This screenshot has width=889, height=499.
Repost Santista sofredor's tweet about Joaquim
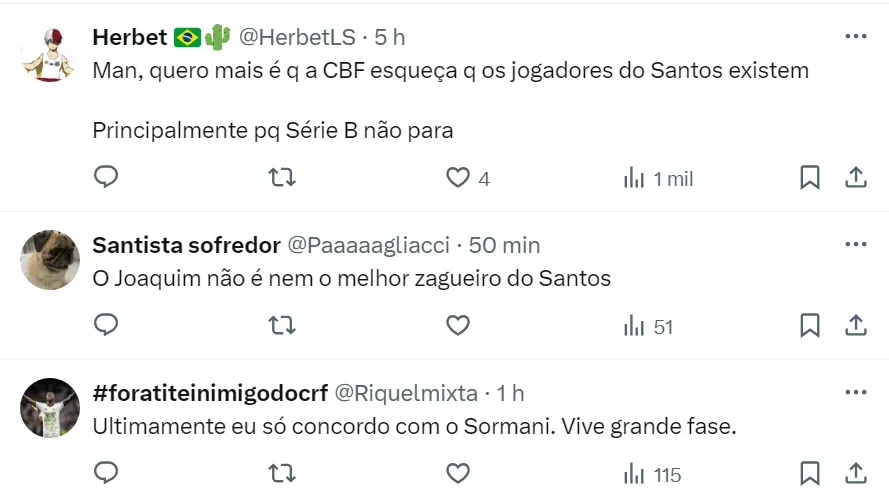point(282,325)
